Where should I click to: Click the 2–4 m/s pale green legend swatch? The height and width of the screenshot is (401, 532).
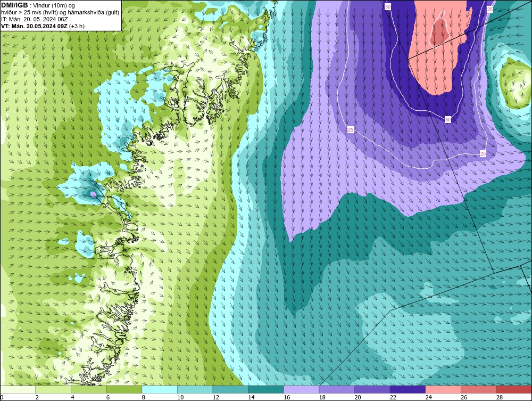(53, 389)
